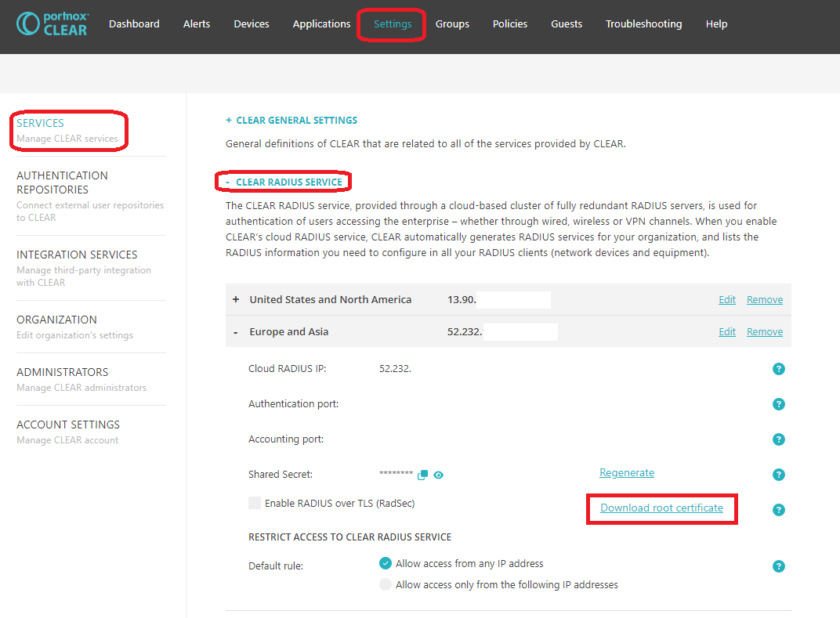Click RESTRICT ACCESS TO CLEAR RADIUS SERVICE heading
Image resolution: width=840 pixels, height=618 pixels.
click(349, 537)
